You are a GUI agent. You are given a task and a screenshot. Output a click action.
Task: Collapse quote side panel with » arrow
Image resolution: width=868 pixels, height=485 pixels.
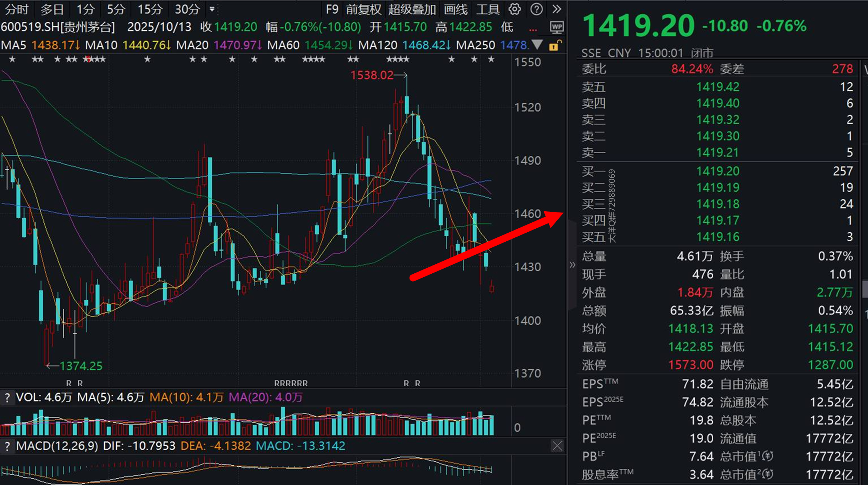[572, 265]
